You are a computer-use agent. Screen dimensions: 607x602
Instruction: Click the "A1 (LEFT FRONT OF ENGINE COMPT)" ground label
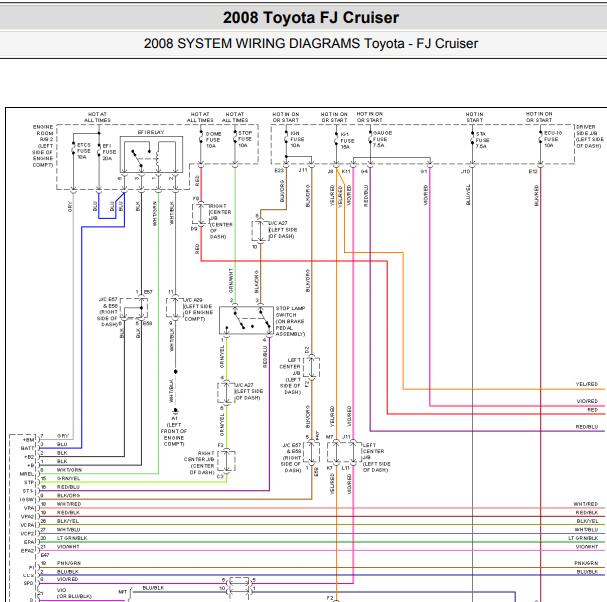pos(174,431)
